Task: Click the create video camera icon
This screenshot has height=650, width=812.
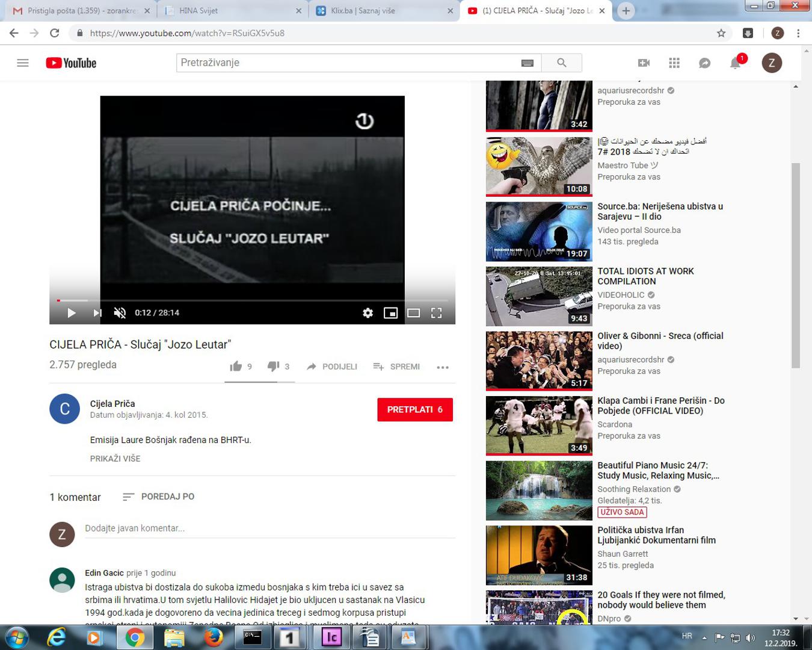Action: pos(644,63)
